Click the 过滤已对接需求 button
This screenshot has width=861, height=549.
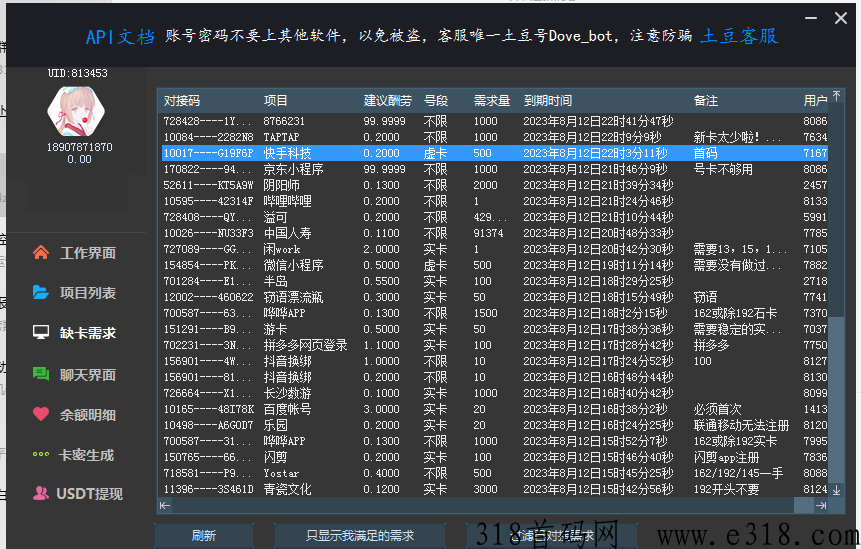[x=552, y=536]
